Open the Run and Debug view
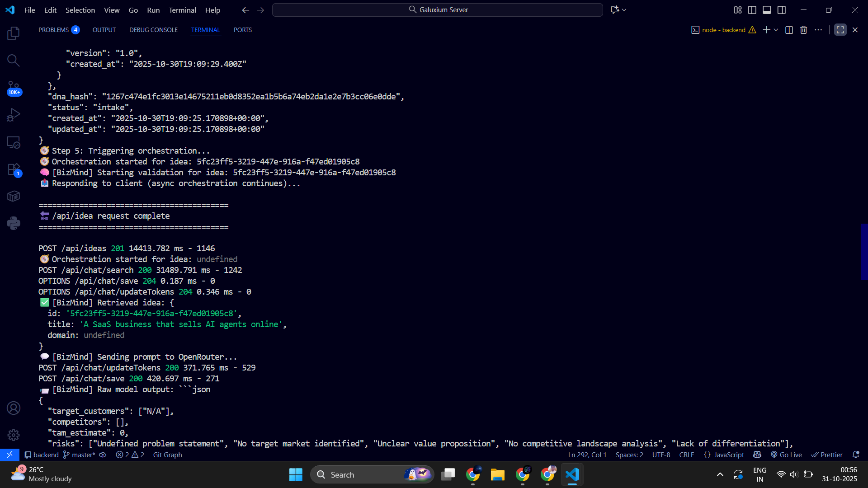Image resolution: width=868 pixels, height=488 pixels. click(x=14, y=115)
